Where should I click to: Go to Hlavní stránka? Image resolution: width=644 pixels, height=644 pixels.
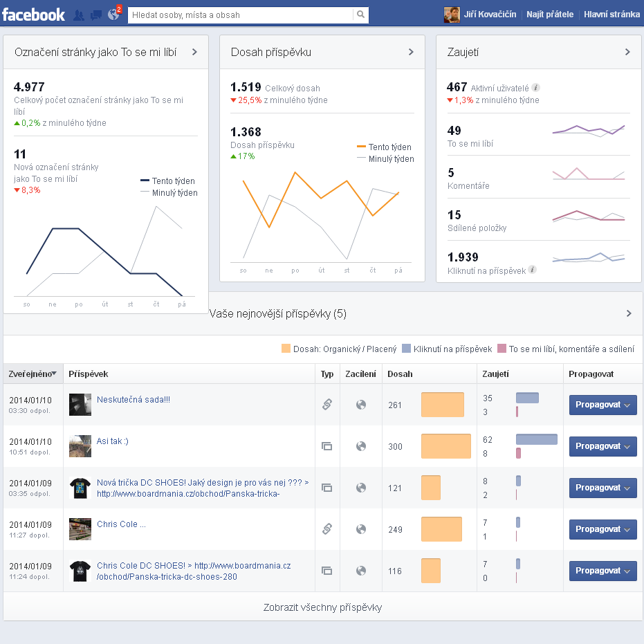click(611, 15)
